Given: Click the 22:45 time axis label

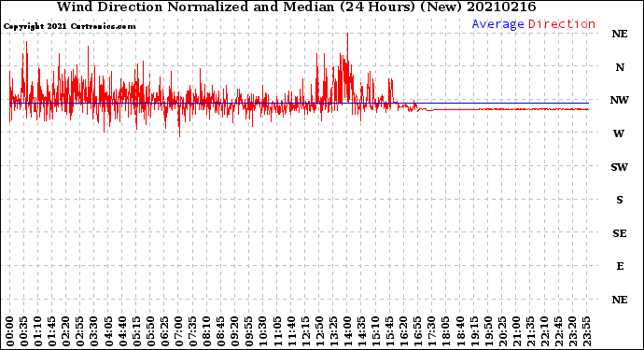Looking at the screenshot, I should coord(558,331).
